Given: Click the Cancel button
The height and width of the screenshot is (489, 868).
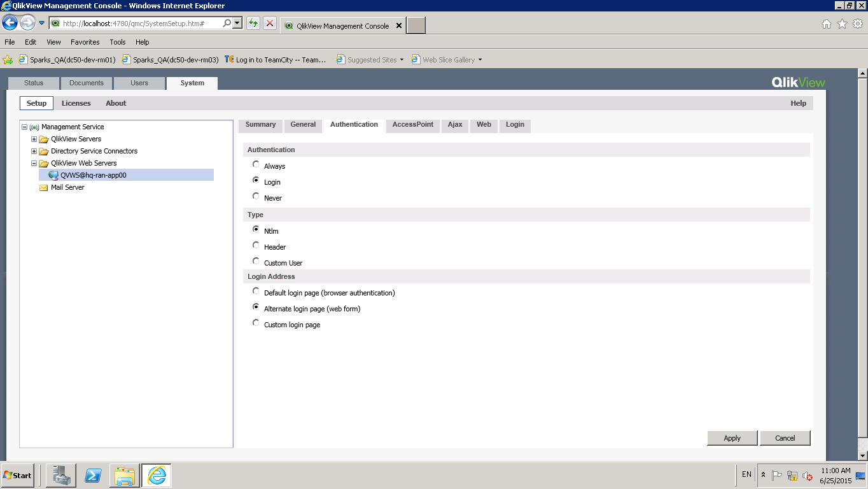Looking at the screenshot, I should tap(785, 438).
